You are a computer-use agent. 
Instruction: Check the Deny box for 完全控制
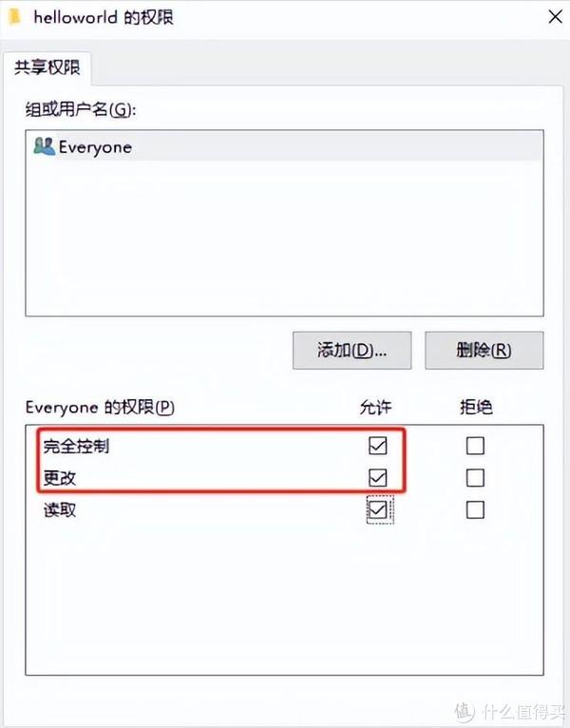click(475, 445)
